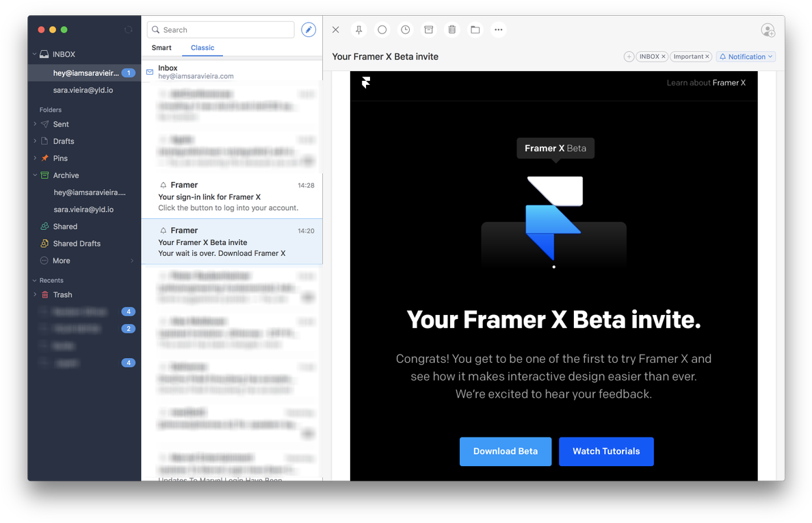Click the compose new email icon
Screen dimensions: 812x523
coord(309,30)
